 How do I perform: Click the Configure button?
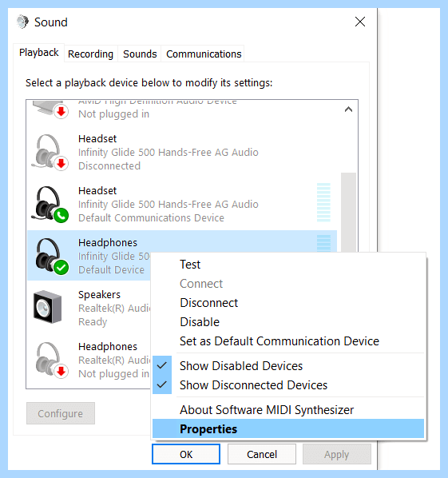pyautogui.click(x=61, y=413)
